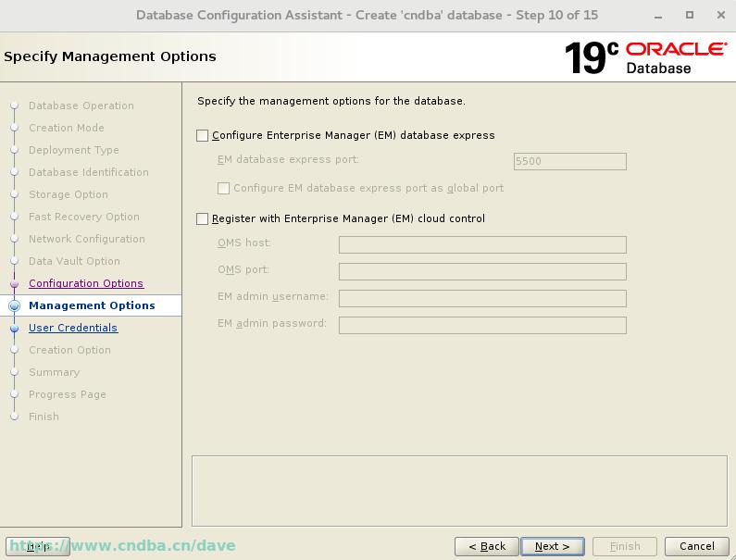736x560 pixels.
Task: Open the User Credentials step link
Action: coord(73,328)
